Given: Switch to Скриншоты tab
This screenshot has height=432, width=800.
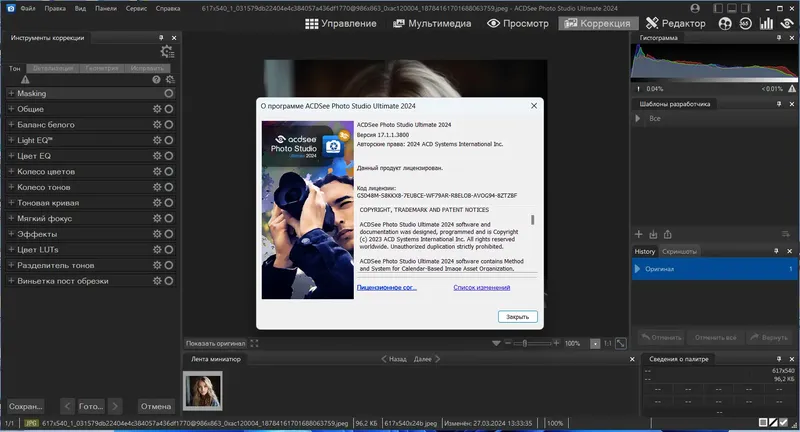Looking at the screenshot, I should tap(679, 251).
